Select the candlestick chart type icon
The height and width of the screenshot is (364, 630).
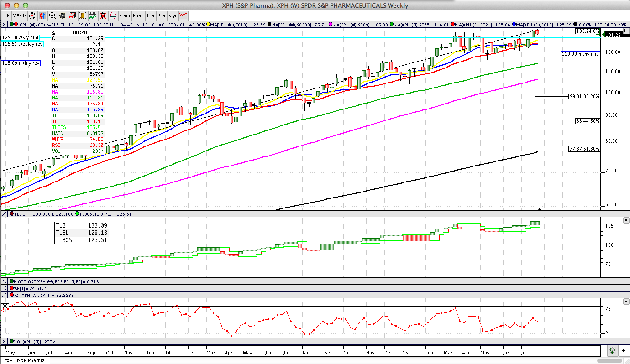click(43, 15)
